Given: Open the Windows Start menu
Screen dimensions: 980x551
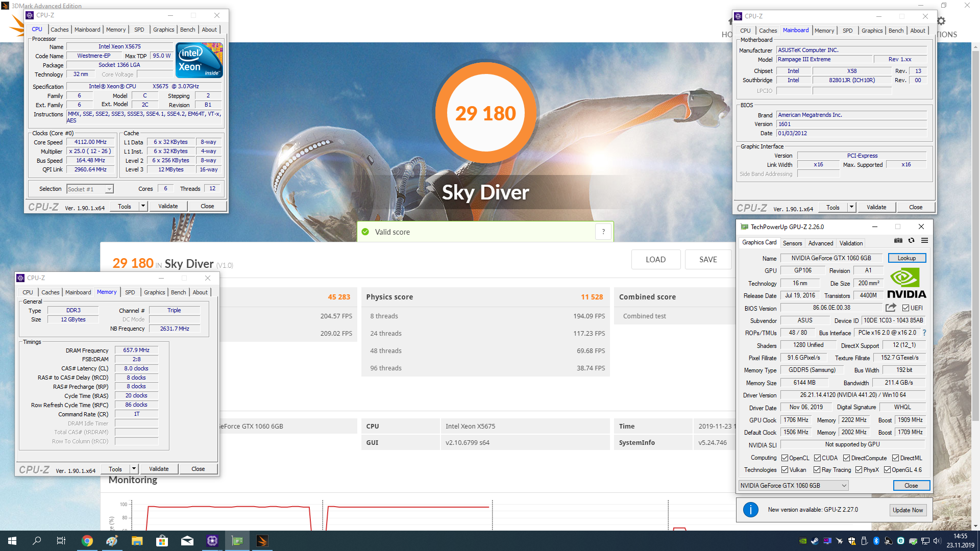Looking at the screenshot, I should pos(12,541).
